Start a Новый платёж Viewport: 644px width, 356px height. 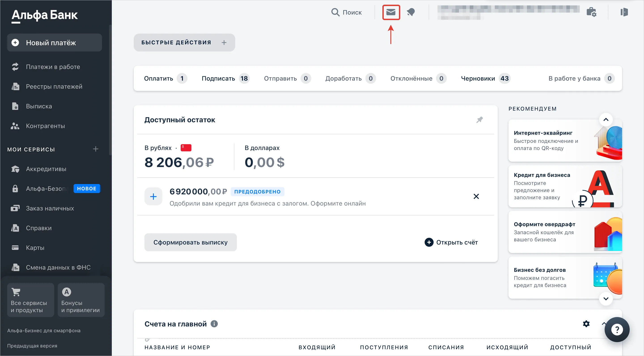pyautogui.click(x=55, y=43)
